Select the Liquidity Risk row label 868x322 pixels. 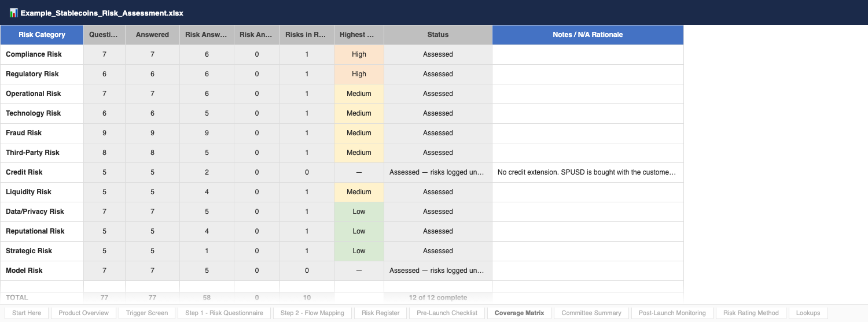point(42,192)
